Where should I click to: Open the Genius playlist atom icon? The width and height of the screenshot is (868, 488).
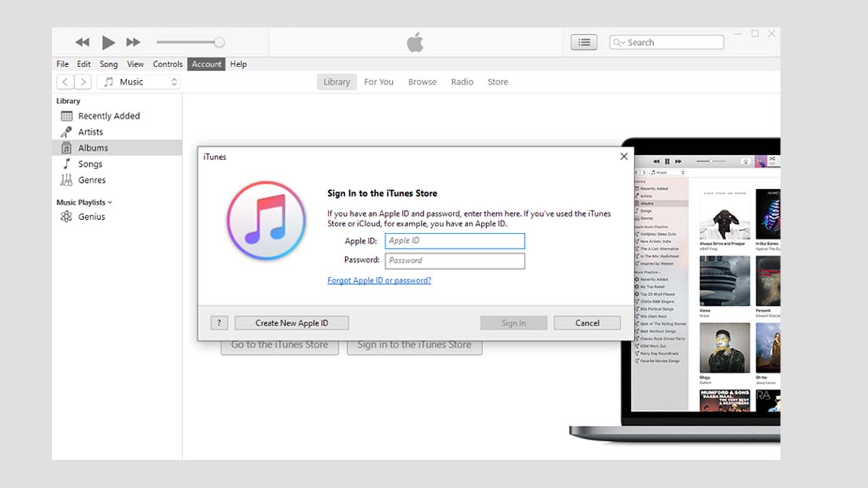point(67,217)
